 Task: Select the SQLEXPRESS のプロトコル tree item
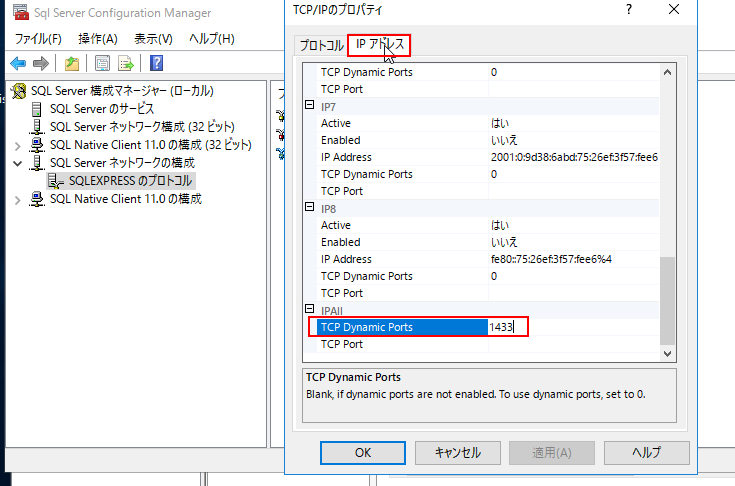click(x=130, y=180)
